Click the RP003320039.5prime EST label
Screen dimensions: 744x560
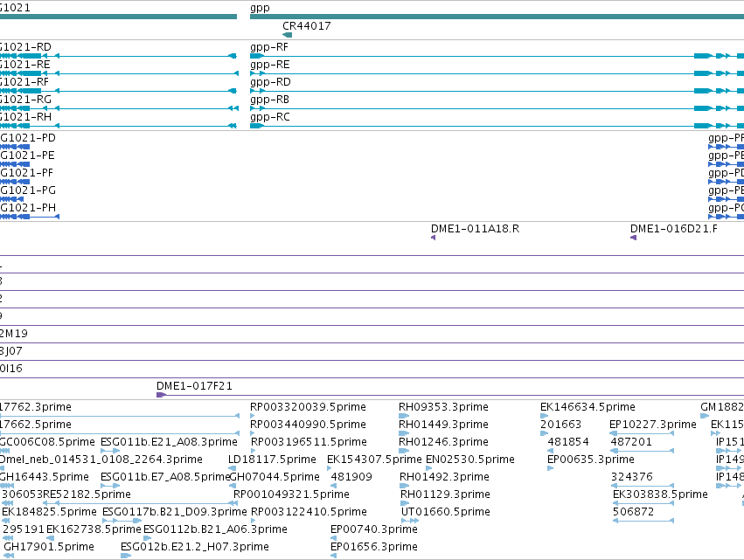coord(308,407)
